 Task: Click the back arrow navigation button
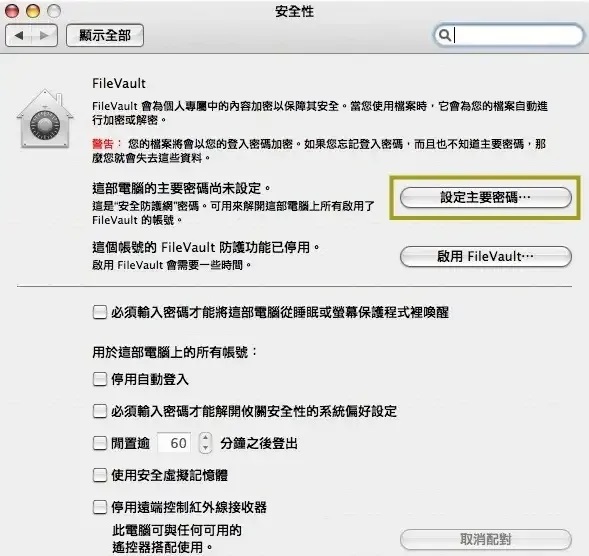pyautogui.click(x=18, y=35)
